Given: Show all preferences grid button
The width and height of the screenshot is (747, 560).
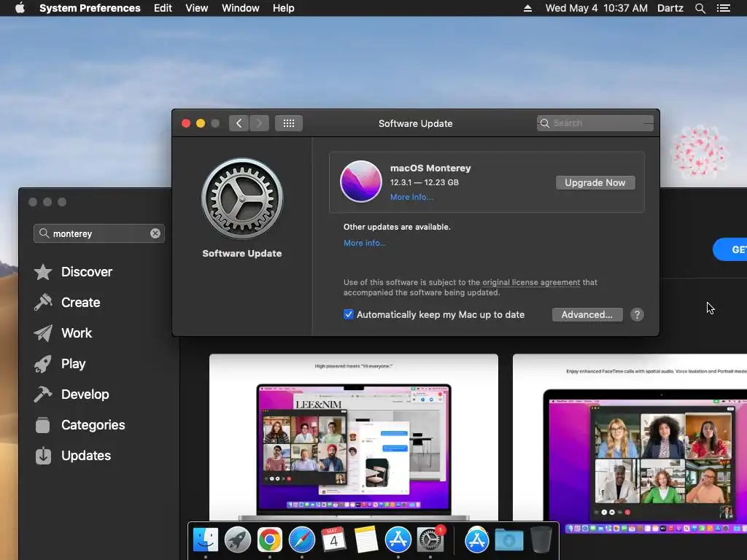Looking at the screenshot, I should [x=289, y=123].
